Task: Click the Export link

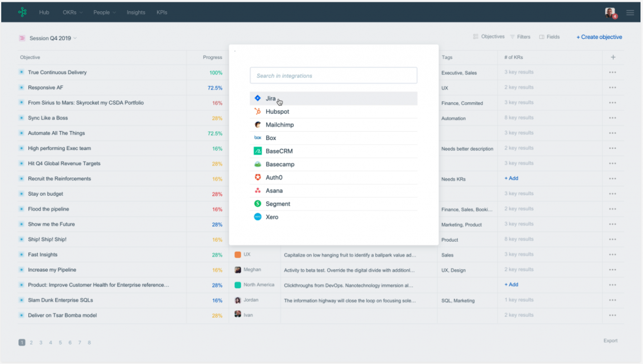Action: [x=610, y=341]
